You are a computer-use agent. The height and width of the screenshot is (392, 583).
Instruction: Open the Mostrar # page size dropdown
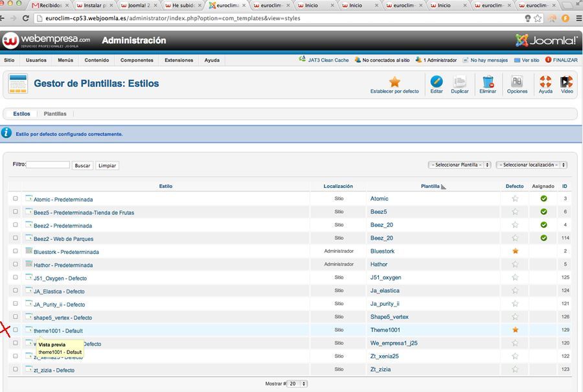click(297, 384)
